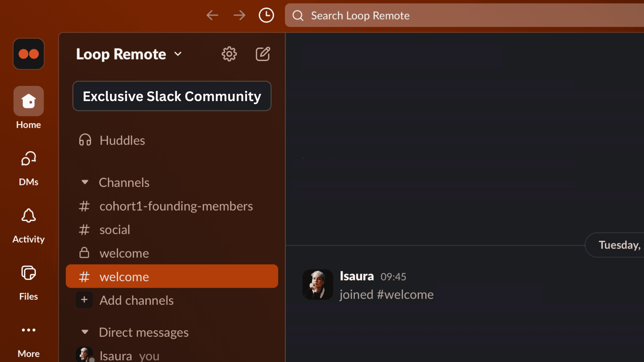Open sidebar filter settings next to workspace name

tap(229, 54)
